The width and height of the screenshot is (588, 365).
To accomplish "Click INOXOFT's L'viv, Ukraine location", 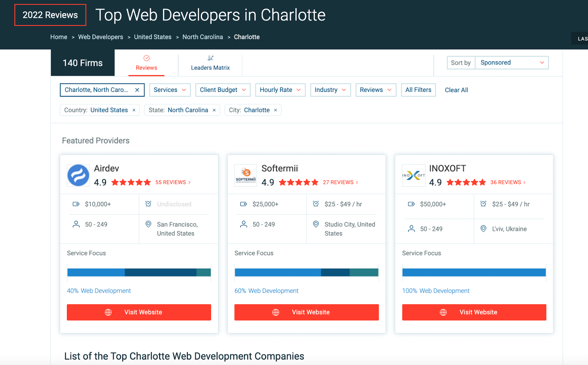I will tap(509, 229).
